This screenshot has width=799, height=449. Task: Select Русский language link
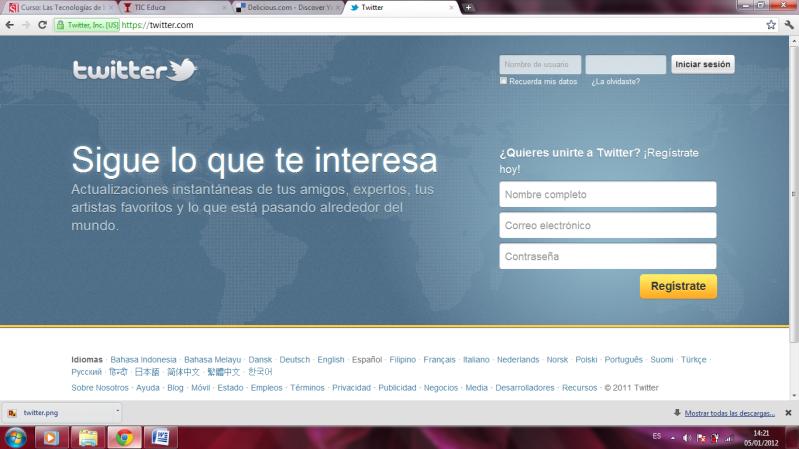[x=86, y=372]
